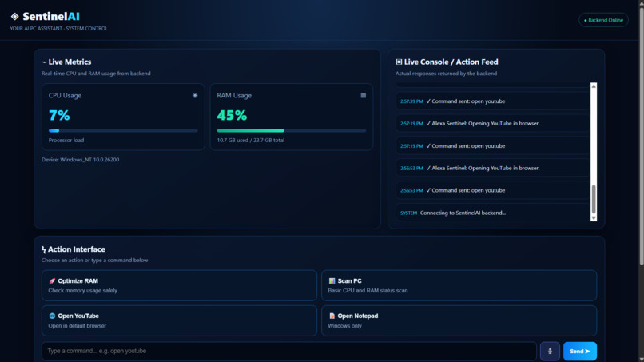The image size is (644, 362).
Task: Click the SentinelAI title text
Action: point(51,17)
